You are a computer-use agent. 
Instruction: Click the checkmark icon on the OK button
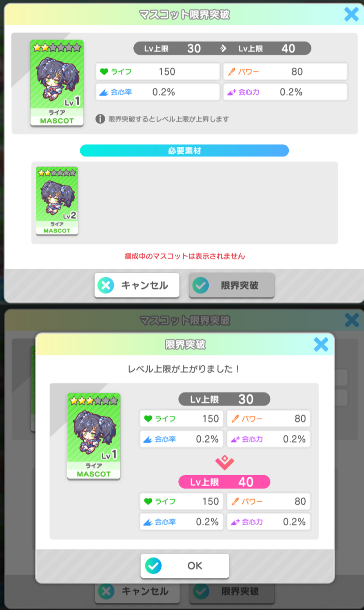coord(153,566)
